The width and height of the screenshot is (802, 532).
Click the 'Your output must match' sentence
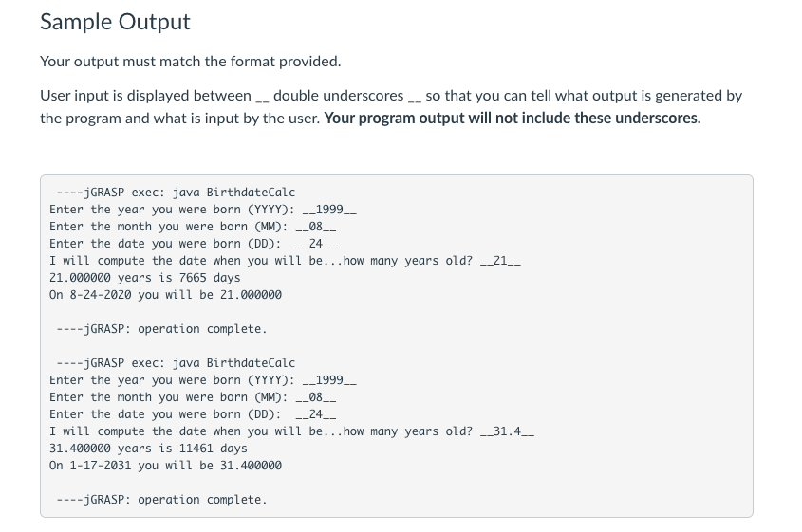coord(190,62)
